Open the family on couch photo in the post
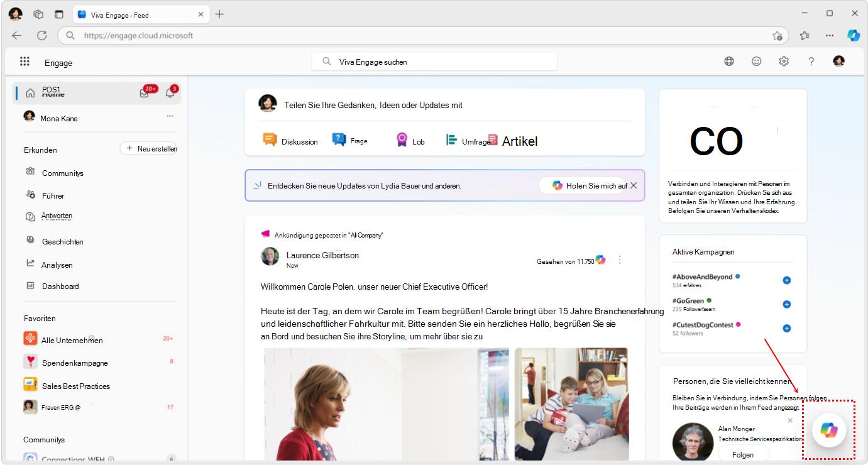Screen dimensions: 868x465 point(572,404)
